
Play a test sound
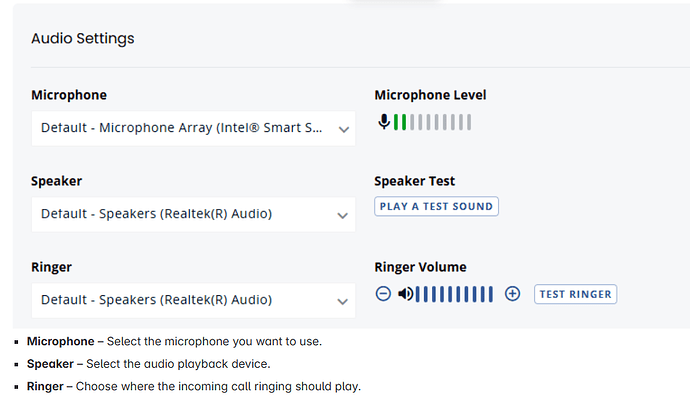pyautogui.click(x=436, y=206)
